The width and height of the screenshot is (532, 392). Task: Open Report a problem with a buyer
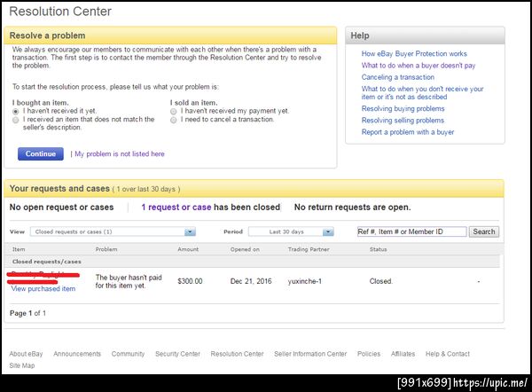click(x=408, y=132)
